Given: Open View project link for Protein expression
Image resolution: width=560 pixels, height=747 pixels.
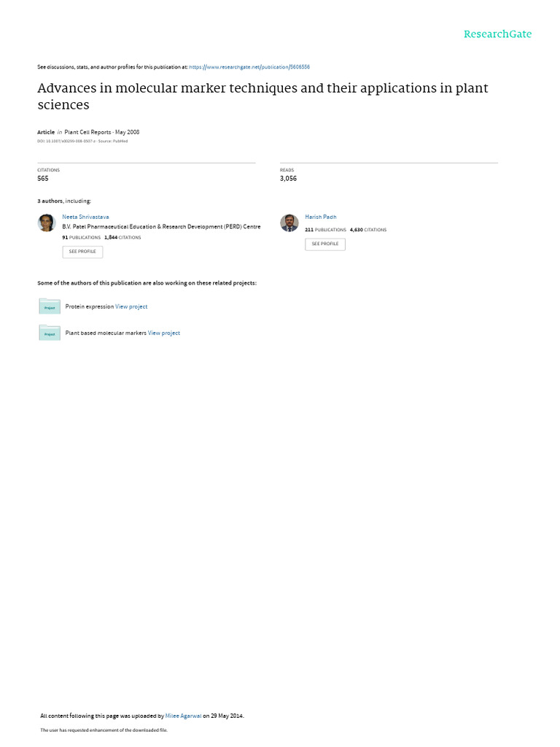Looking at the screenshot, I should tap(131, 307).
